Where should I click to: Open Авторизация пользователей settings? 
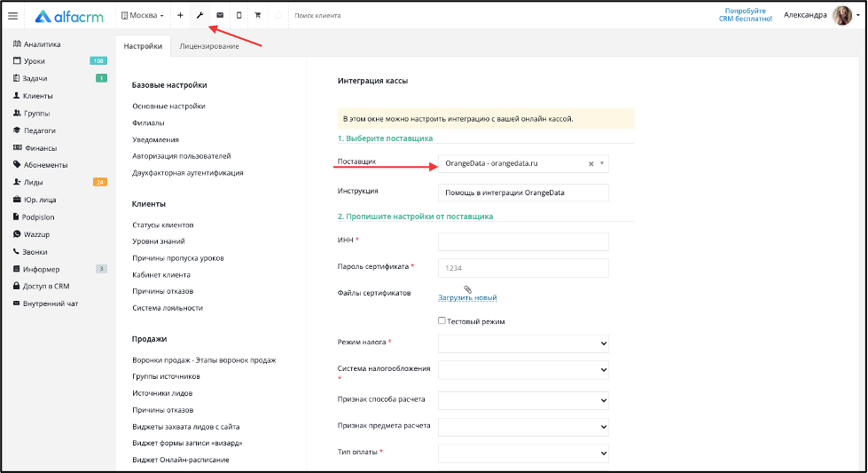182,156
